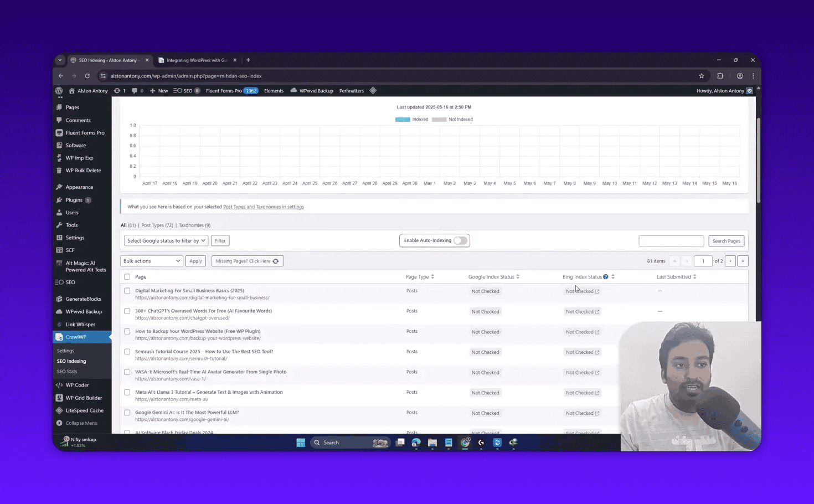Image resolution: width=814 pixels, height=504 pixels.
Task: Click the WPvivid Backup cloud icon
Action: point(60,311)
